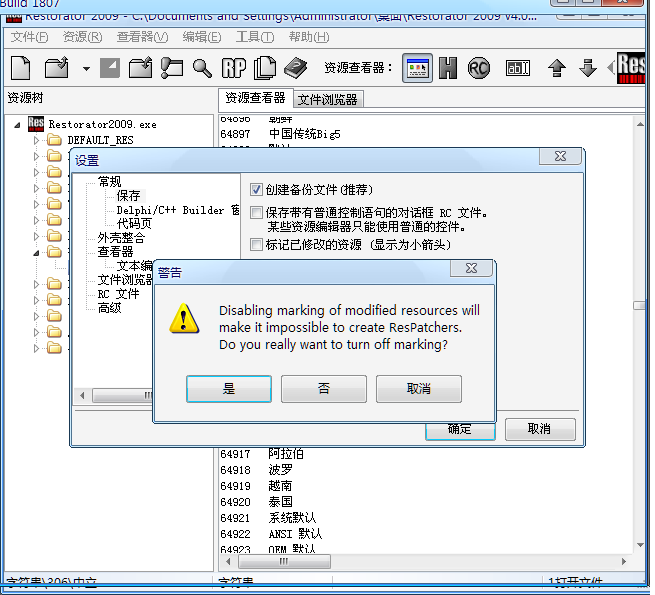Click 确定 in the 设置 dialog
This screenshot has width=655, height=595.
460,431
